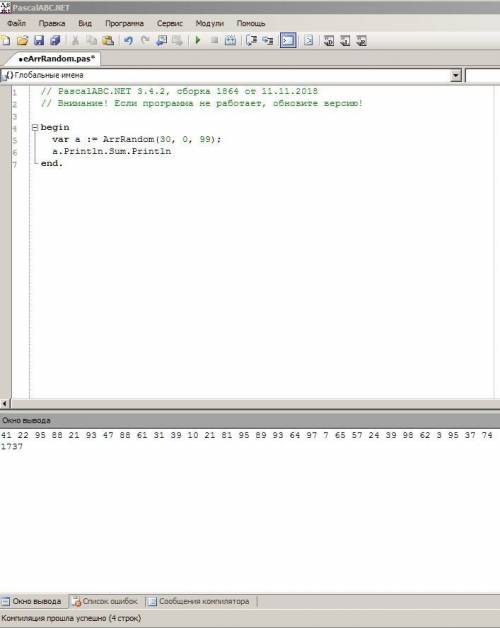Open the Файл menu
The width and height of the screenshot is (500, 628).
[x=16, y=23]
